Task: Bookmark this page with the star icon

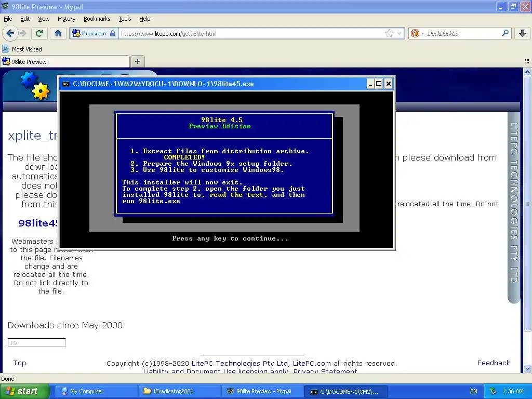Action: [x=389, y=33]
